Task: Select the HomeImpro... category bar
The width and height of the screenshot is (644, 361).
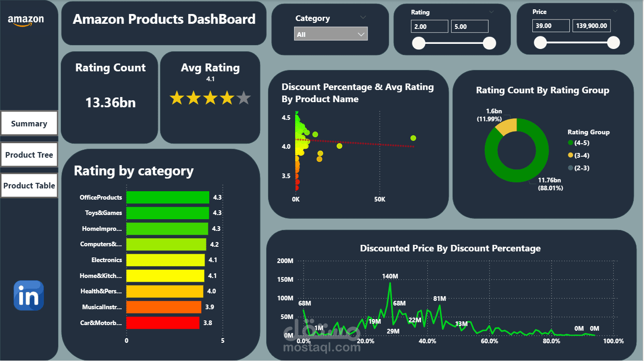Action: pyautogui.click(x=167, y=229)
